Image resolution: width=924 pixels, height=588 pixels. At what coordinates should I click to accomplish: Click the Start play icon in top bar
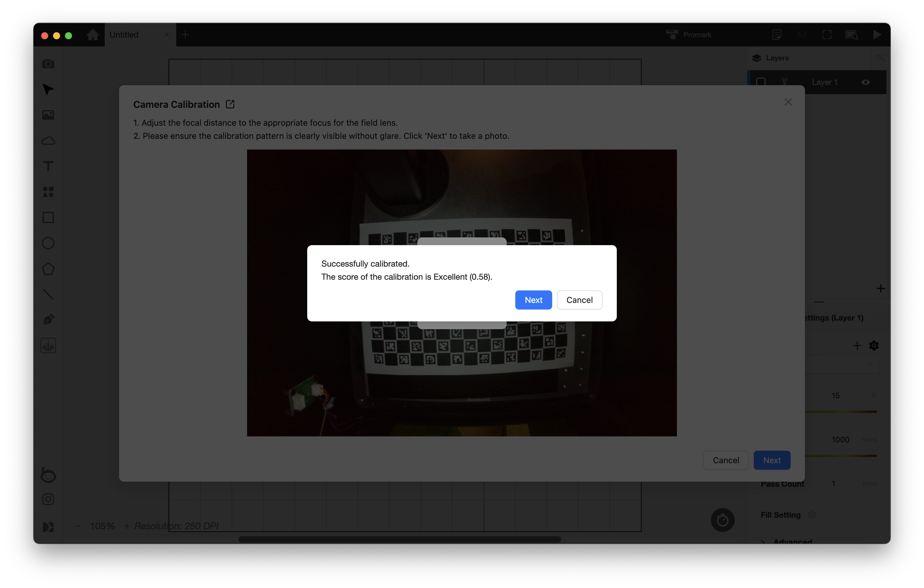(877, 35)
